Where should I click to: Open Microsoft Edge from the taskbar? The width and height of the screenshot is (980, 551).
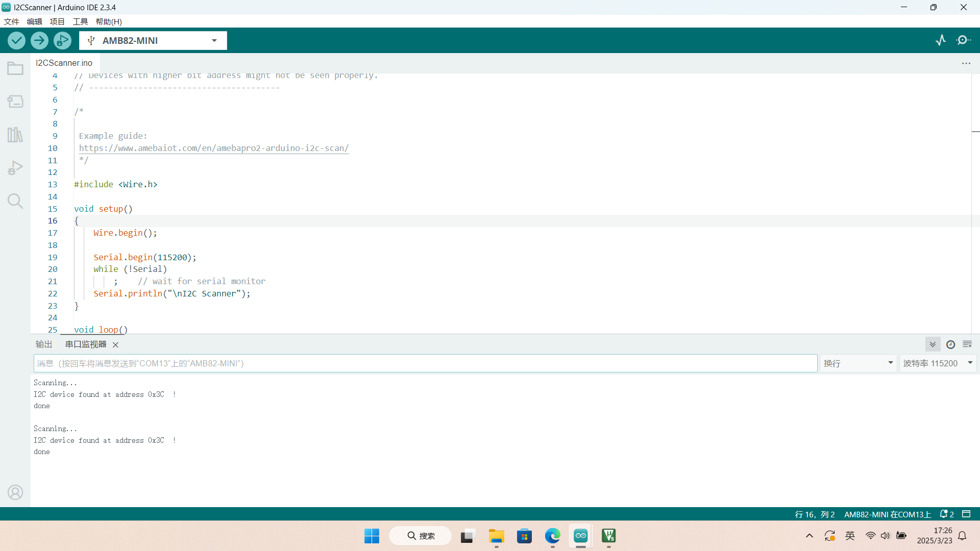(552, 536)
